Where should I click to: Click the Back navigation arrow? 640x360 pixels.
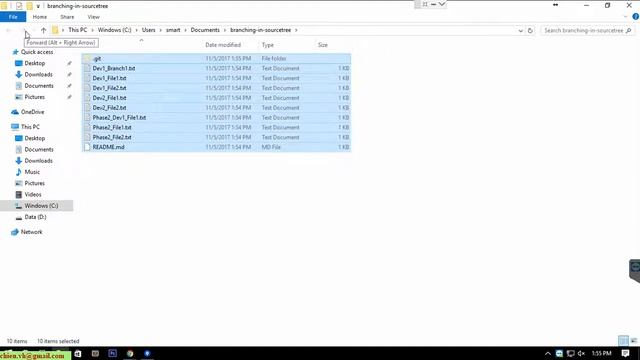(8, 30)
